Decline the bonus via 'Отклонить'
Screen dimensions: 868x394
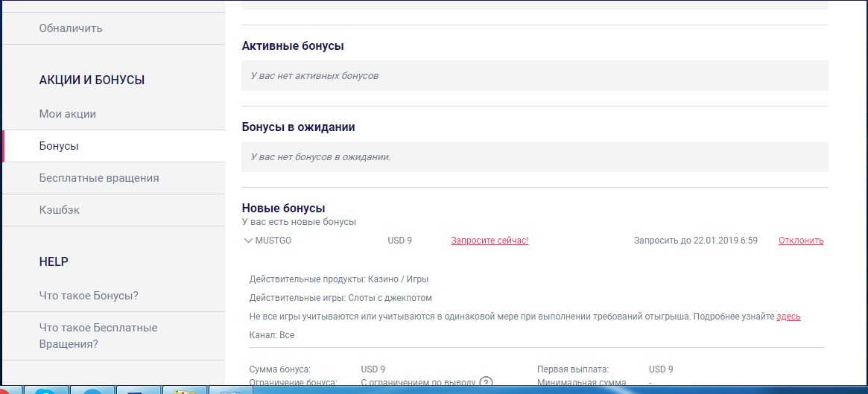[801, 241]
